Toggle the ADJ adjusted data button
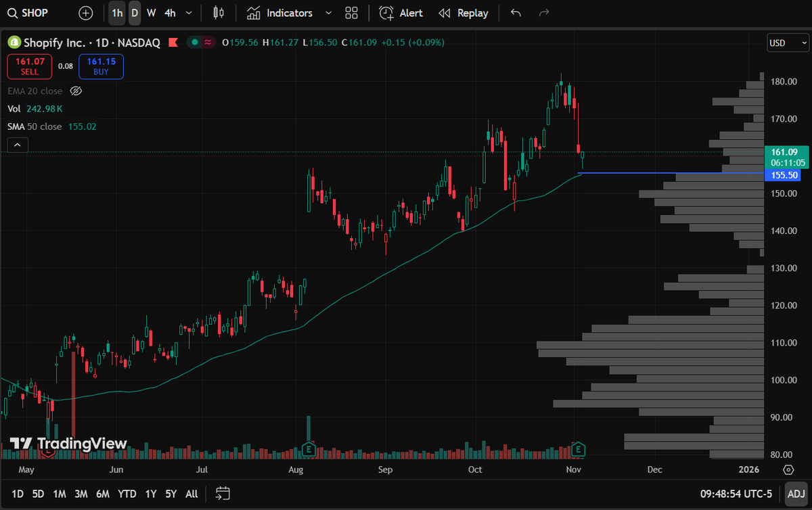The width and height of the screenshot is (812, 510). tap(796, 494)
